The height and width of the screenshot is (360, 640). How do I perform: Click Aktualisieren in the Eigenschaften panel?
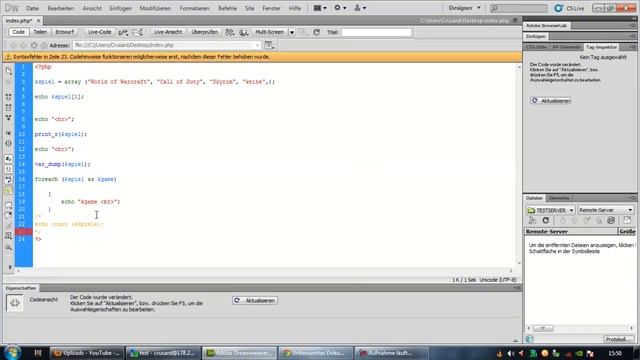(255, 300)
